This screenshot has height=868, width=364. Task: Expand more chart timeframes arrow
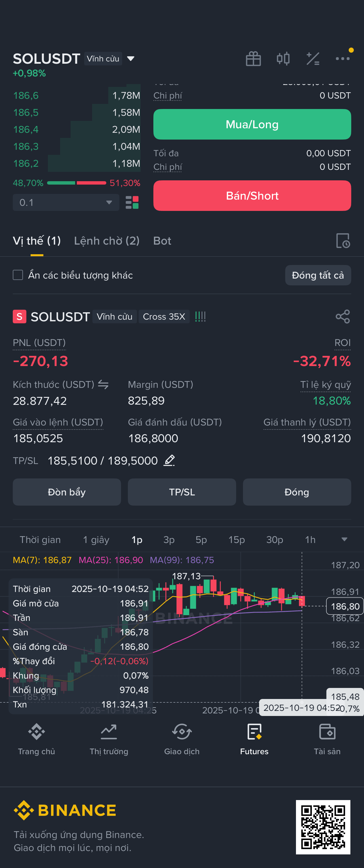tap(344, 540)
